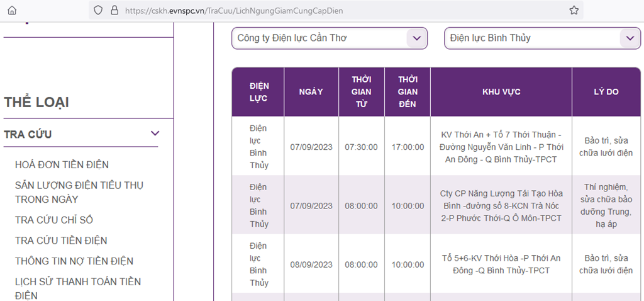Select the KV Thới An area cell
Viewport: 644px width, 301px height.
[501, 147]
